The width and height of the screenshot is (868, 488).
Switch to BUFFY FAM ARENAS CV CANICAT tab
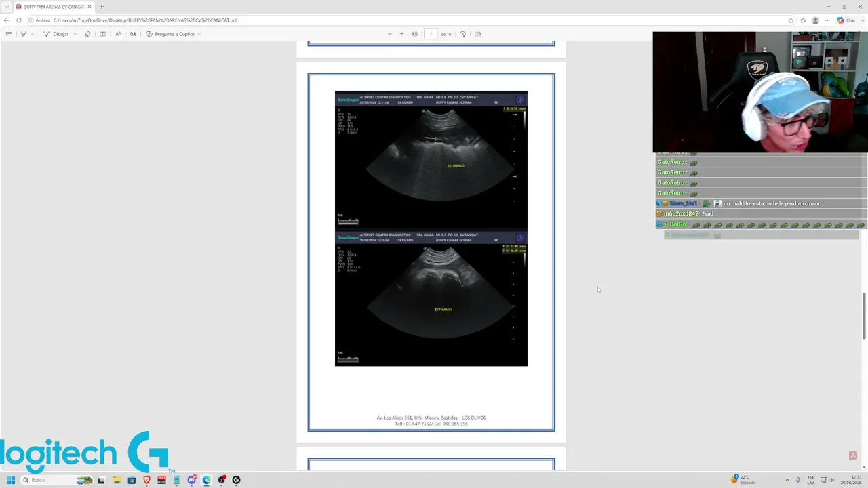[x=53, y=7]
